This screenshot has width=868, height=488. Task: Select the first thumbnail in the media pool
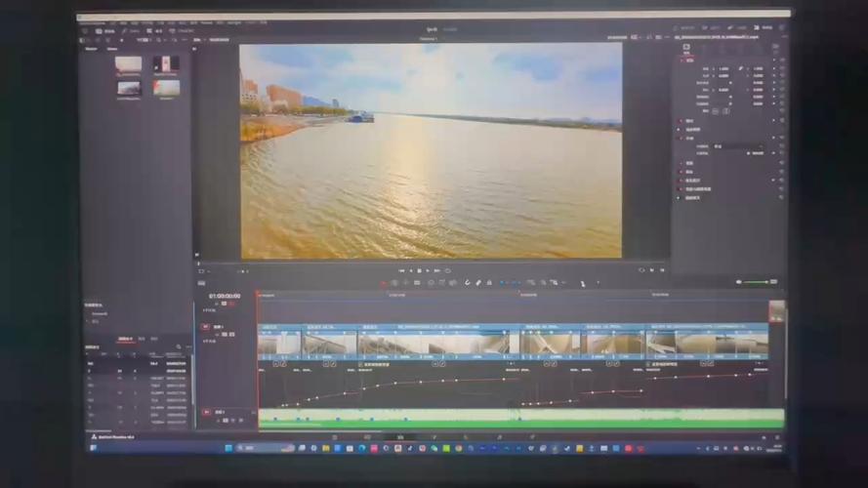coord(128,64)
